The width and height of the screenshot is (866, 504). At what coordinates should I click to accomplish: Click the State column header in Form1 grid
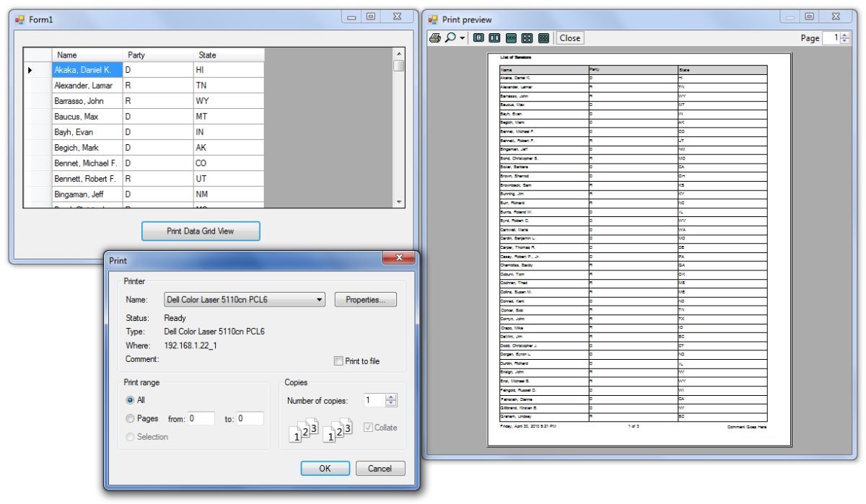click(x=228, y=55)
